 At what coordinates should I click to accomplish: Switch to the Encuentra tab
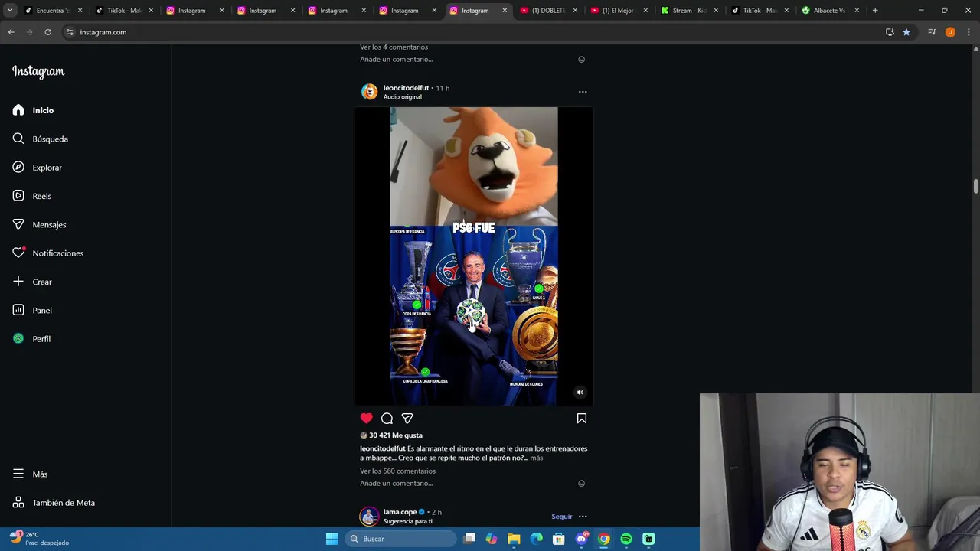click(53, 11)
